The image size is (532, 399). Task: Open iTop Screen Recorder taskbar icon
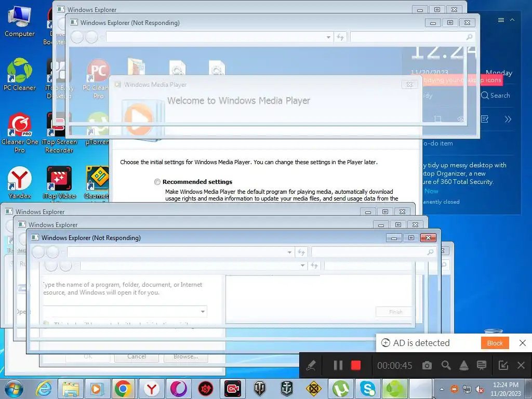click(233, 389)
